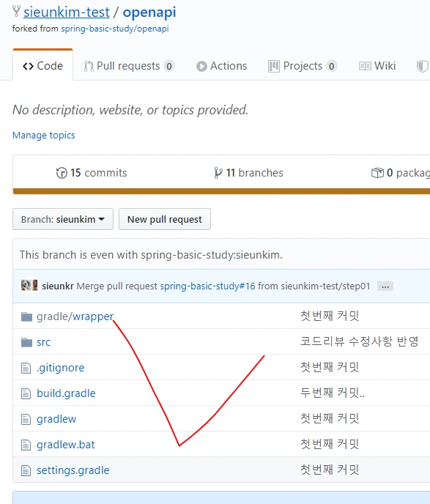Open the openapi repository link

149,12
